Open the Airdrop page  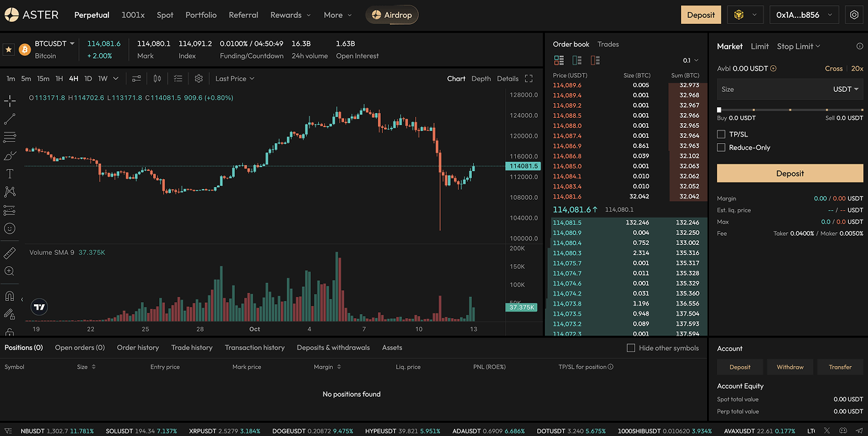click(x=392, y=15)
